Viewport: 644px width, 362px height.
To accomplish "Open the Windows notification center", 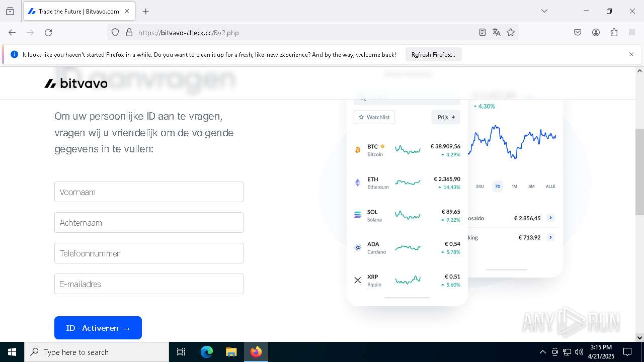I will tap(627, 352).
